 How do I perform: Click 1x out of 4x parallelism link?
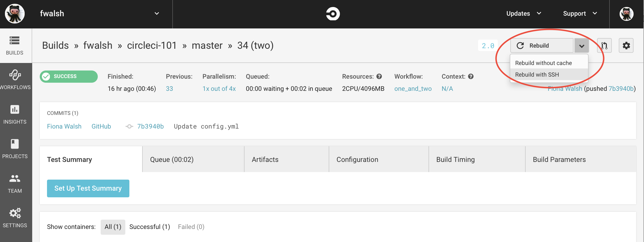point(219,89)
